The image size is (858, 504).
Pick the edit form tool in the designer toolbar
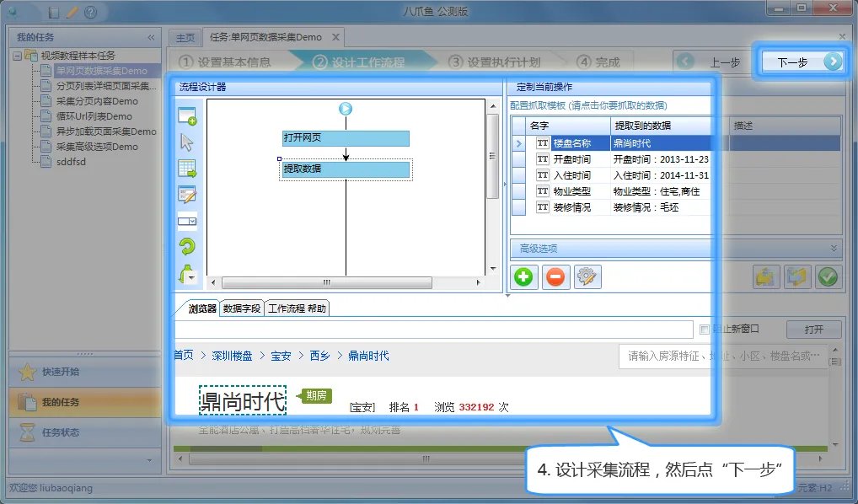pyautogui.click(x=189, y=193)
